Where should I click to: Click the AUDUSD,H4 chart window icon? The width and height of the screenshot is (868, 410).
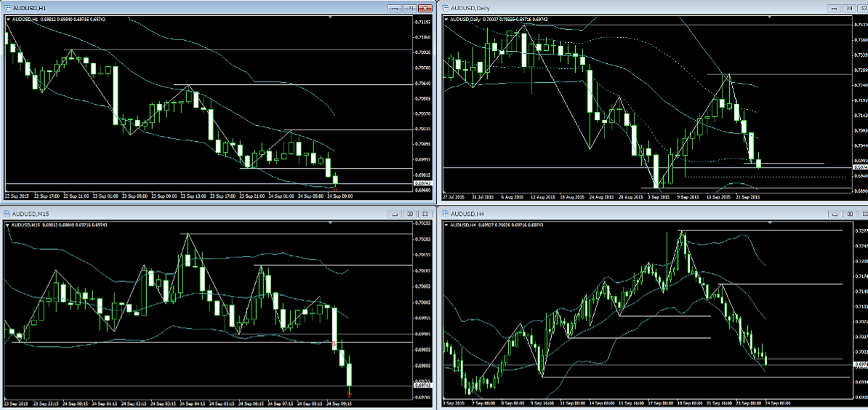coord(445,214)
